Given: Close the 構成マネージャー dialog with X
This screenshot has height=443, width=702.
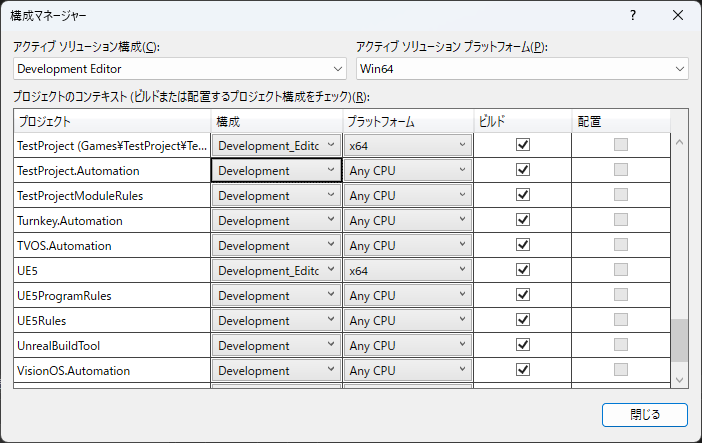Looking at the screenshot, I should (x=678, y=15).
